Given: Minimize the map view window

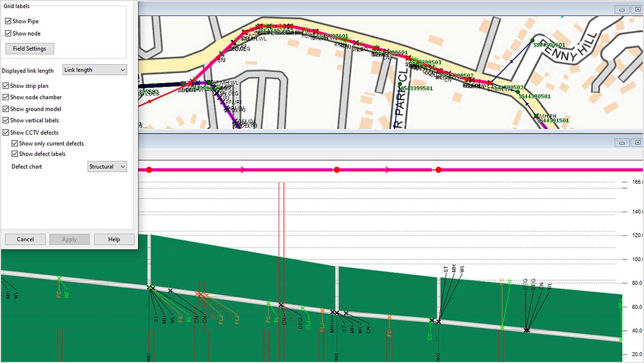Looking at the screenshot, I should point(622,9).
